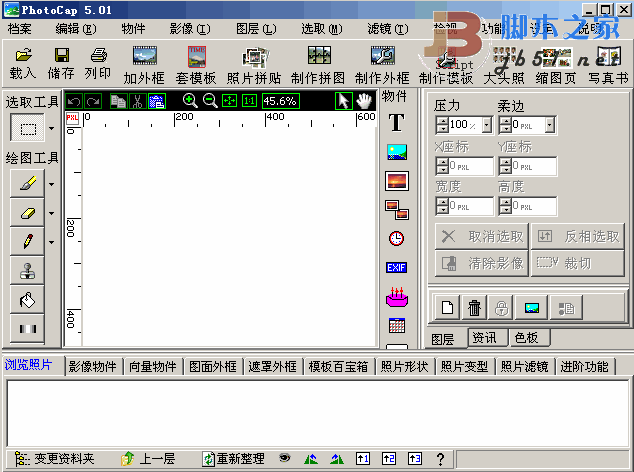Click the landscape image object icon
The image size is (634, 472).
(397, 152)
